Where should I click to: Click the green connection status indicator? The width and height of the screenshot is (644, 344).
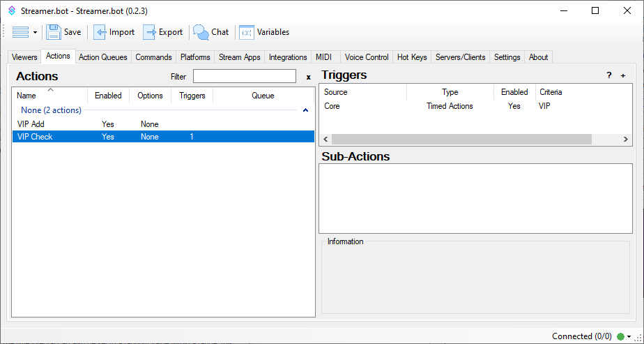pos(620,336)
